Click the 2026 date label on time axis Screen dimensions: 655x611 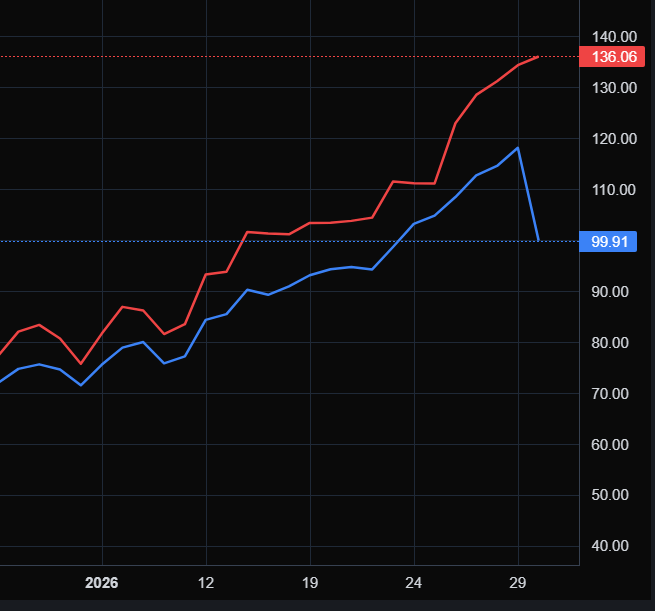[102, 583]
